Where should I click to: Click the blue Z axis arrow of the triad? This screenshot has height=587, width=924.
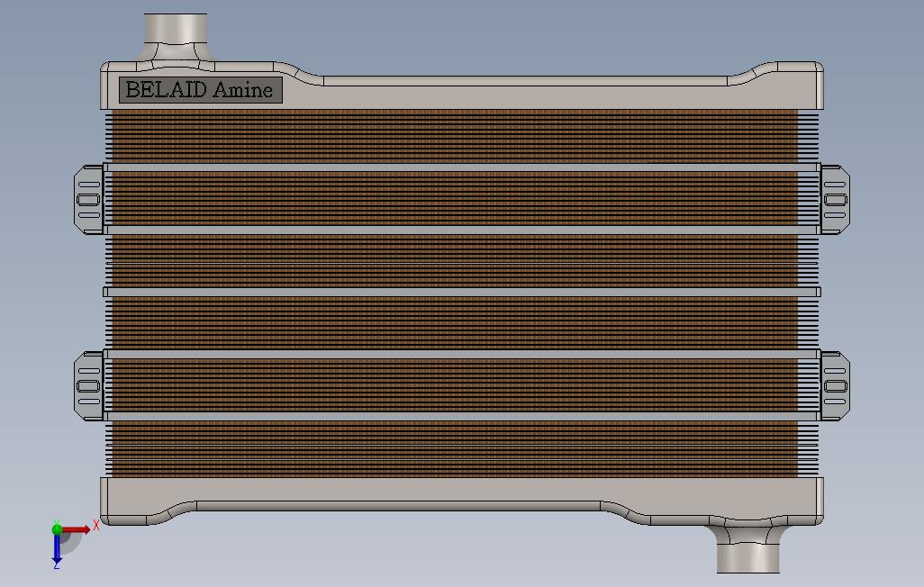click(57, 548)
